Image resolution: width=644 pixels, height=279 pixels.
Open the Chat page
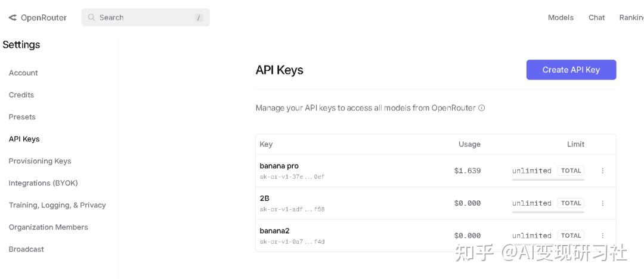click(596, 18)
